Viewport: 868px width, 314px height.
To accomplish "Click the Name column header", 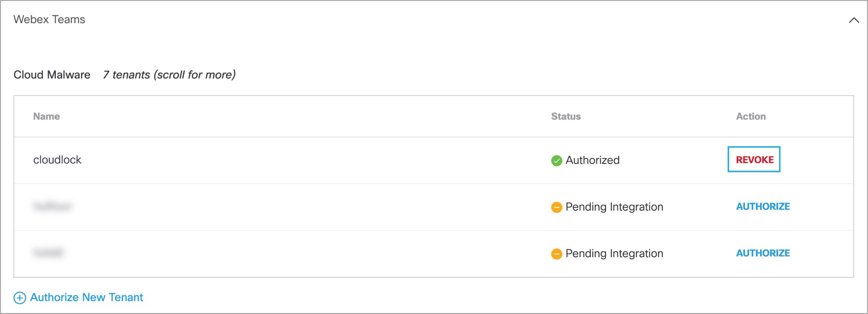I will coord(46,117).
